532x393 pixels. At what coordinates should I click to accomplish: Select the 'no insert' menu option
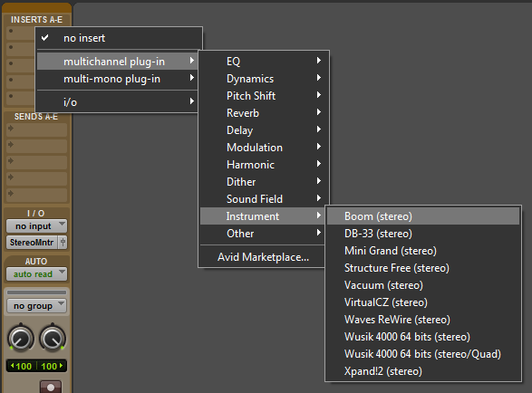[x=119, y=38]
